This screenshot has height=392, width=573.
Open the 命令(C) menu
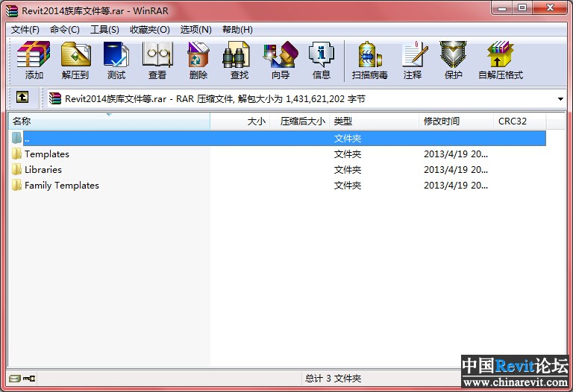65,30
